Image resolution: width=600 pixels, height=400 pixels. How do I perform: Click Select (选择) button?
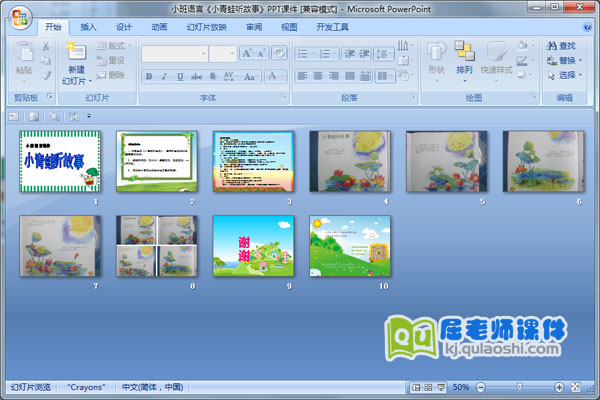[x=564, y=75]
